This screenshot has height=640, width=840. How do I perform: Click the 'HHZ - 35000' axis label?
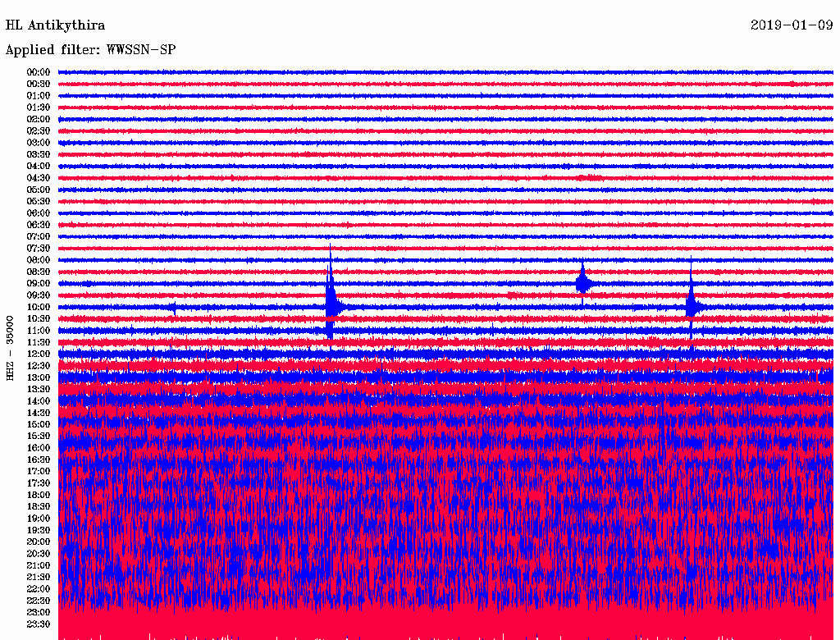(x=10, y=349)
